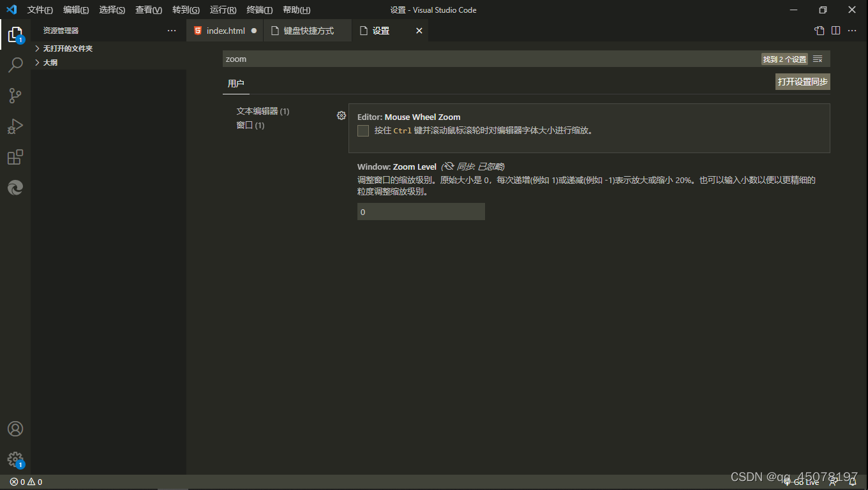Screen dimensions: 868x490
Task: Click the 同步: 已忽略 label
Action: [480, 167]
